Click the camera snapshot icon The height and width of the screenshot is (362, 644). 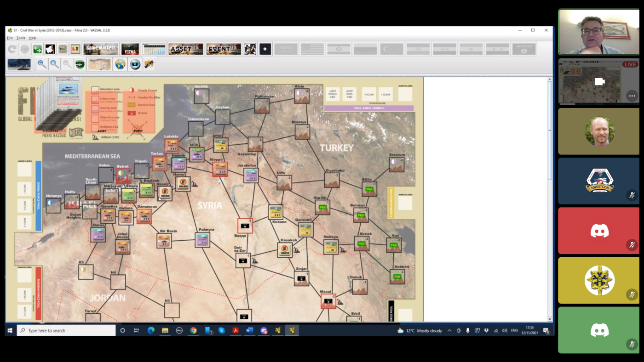(x=135, y=64)
